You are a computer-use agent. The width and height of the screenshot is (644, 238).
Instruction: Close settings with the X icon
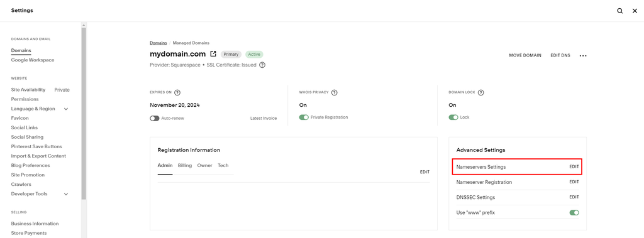click(x=635, y=11)
